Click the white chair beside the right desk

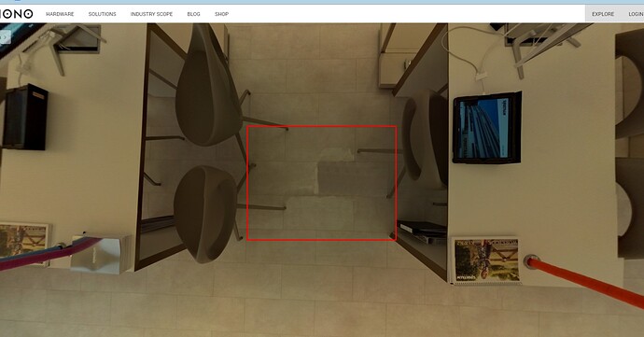coord(425,137)
